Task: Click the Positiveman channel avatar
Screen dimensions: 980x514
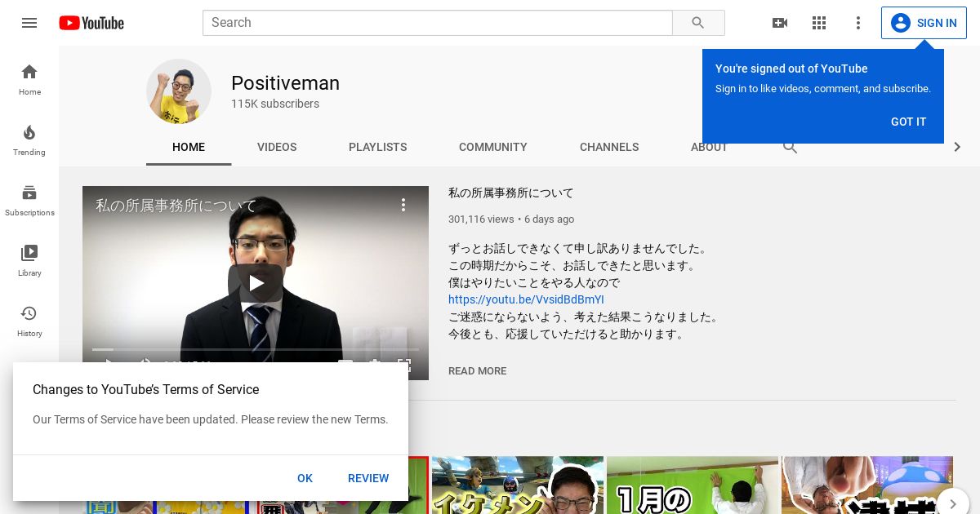Action: [x=179, y=91]
